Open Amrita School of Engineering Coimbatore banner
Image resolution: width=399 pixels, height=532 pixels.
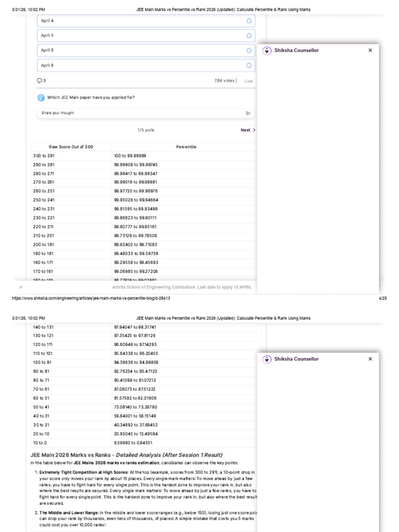coord(182,287)
